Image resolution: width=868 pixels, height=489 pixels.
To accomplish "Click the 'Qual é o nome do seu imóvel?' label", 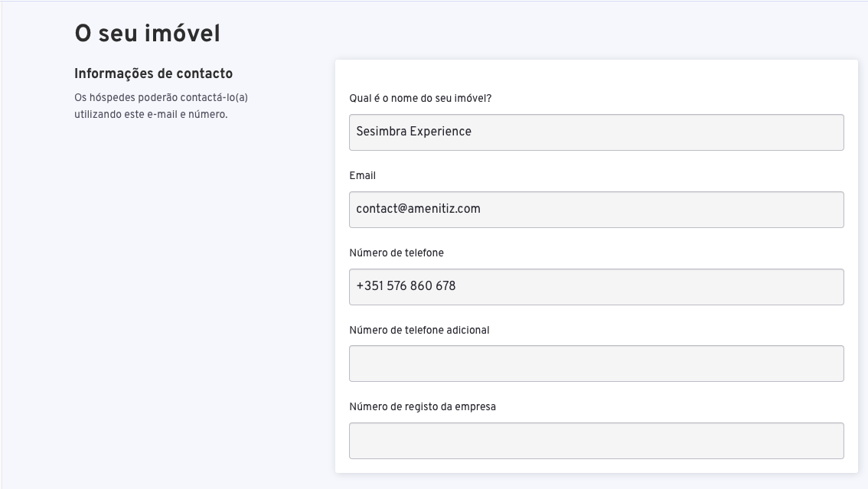I will tap(420, 99).
